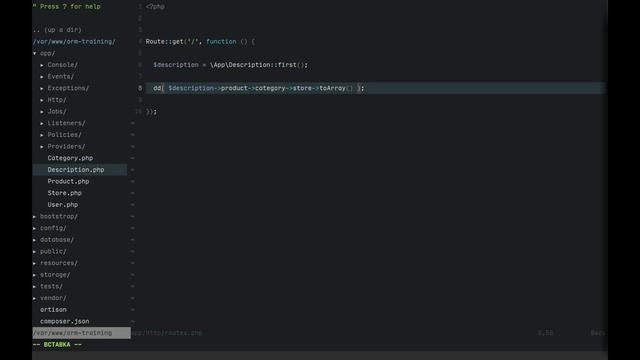Screen dimensions: 640x360
Task: Place cursor on 'dd' in highlighted line
Action: pyautogui.click(x=157, y=88)
